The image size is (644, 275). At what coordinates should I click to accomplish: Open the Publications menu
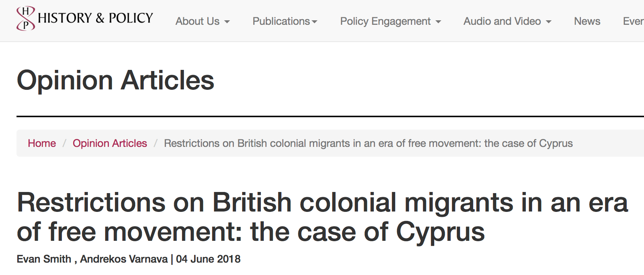(281, 21)
